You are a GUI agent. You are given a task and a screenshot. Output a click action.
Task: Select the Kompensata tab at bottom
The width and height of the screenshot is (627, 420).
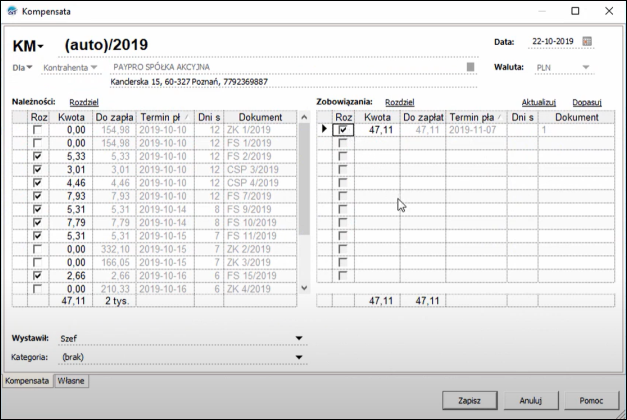click(27, 381)
